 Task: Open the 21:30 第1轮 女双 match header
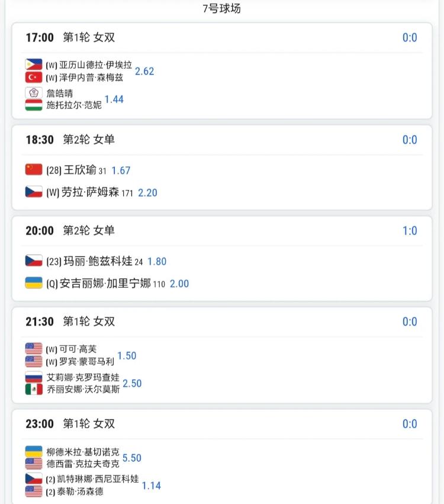point(70,322)
